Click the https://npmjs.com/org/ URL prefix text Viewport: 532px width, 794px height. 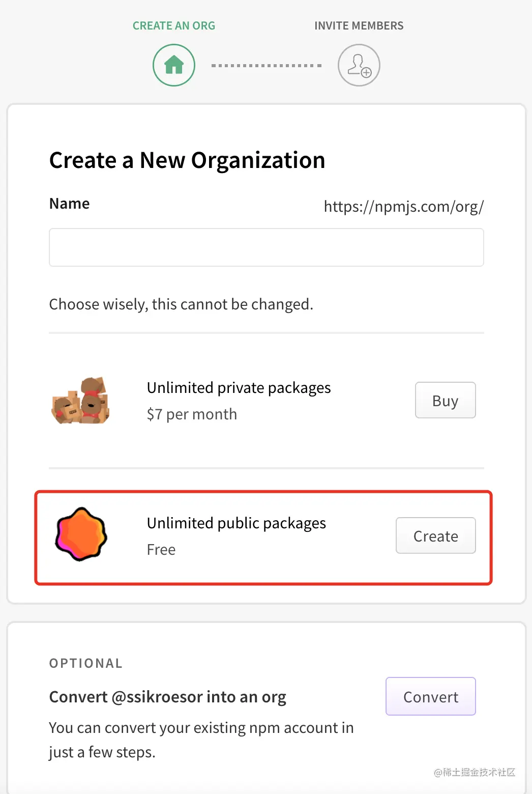click(403, 207)
